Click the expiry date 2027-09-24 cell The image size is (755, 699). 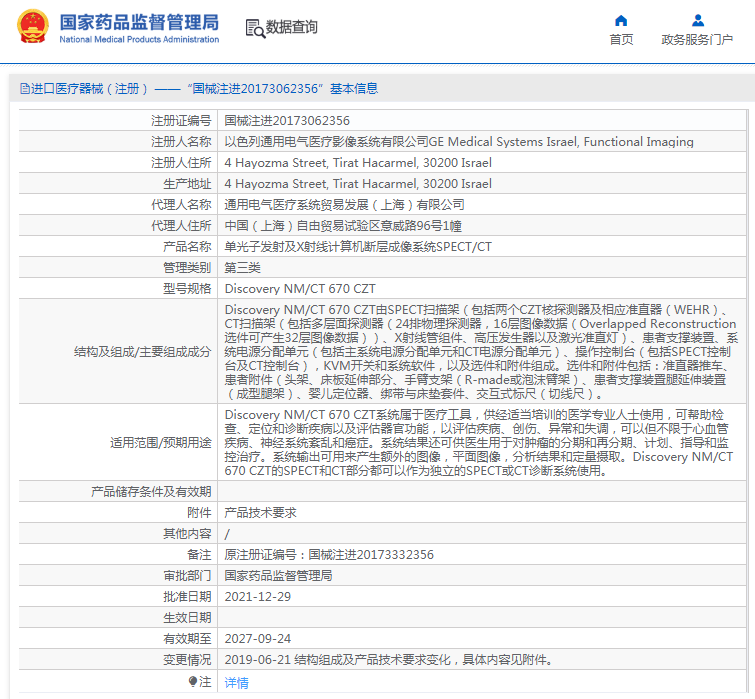(258, 639)
